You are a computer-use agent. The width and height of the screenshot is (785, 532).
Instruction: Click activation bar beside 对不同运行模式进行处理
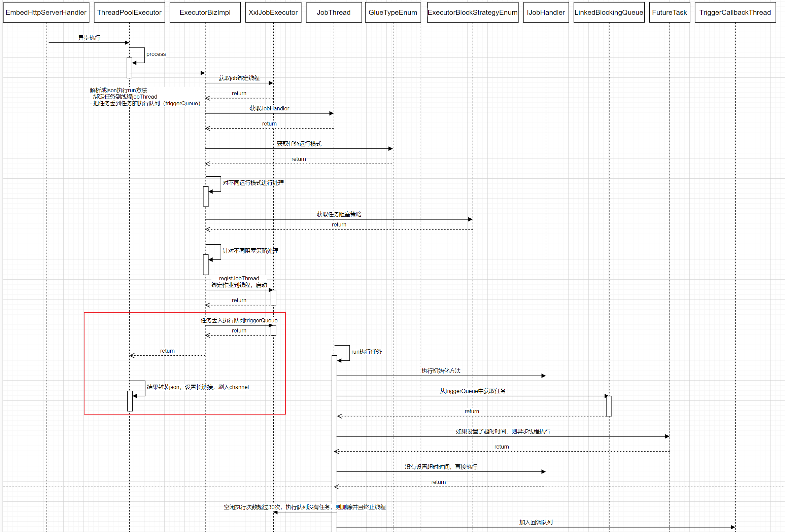206,197
